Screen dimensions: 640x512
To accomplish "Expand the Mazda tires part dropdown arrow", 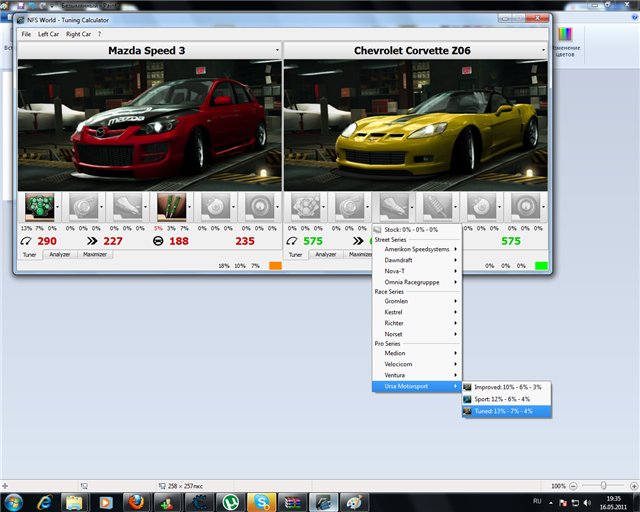I will click(x=278, y=207).
